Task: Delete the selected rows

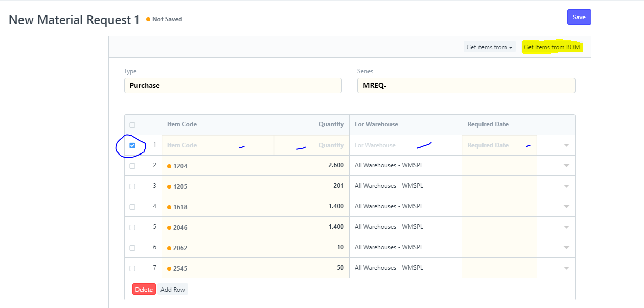Action: pos(144,290)
